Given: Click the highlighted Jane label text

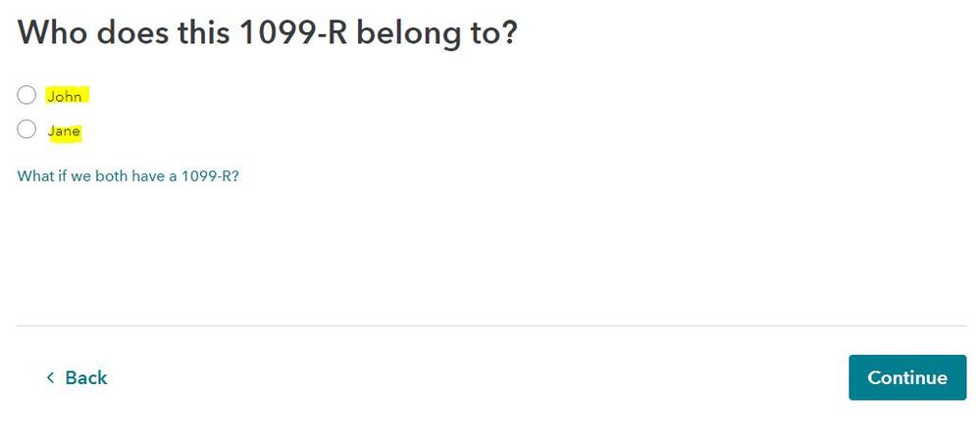Looking at the screenshot, I should point(65,130).
